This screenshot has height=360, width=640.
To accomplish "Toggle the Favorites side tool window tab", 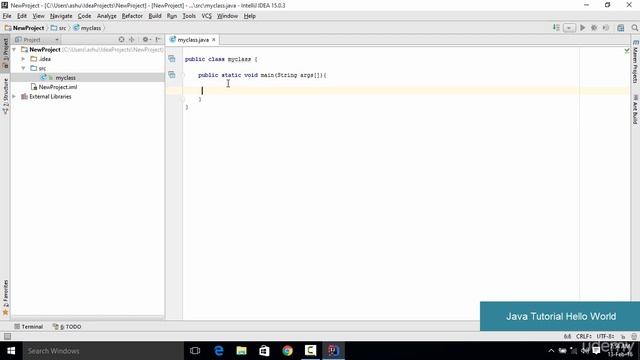I will coord(5,298).
